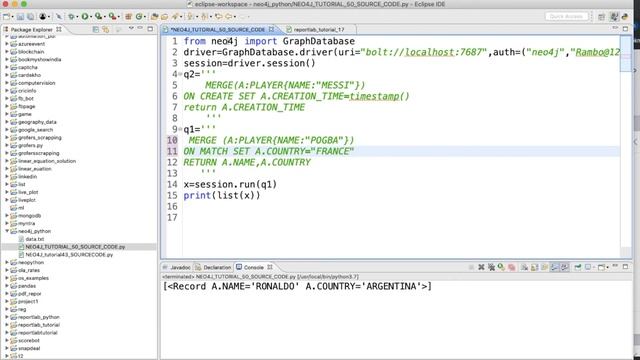
Task: Click the Search flashlight toolbar icon
Action: 176,16
